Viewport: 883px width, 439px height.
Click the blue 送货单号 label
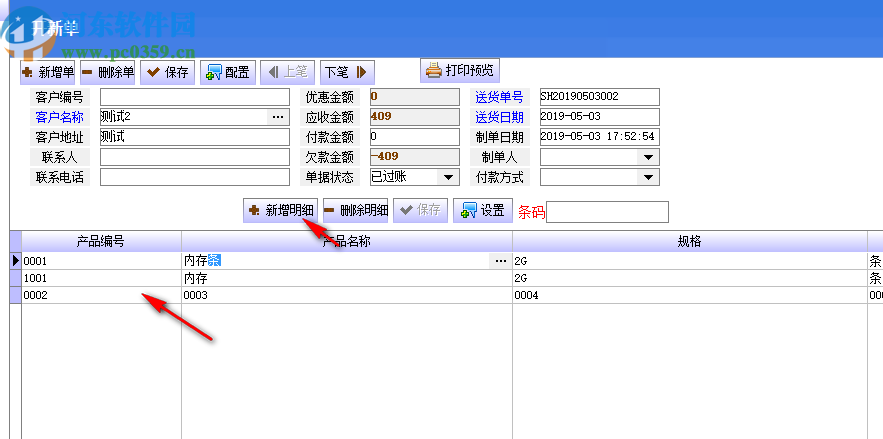click(499, 97)
